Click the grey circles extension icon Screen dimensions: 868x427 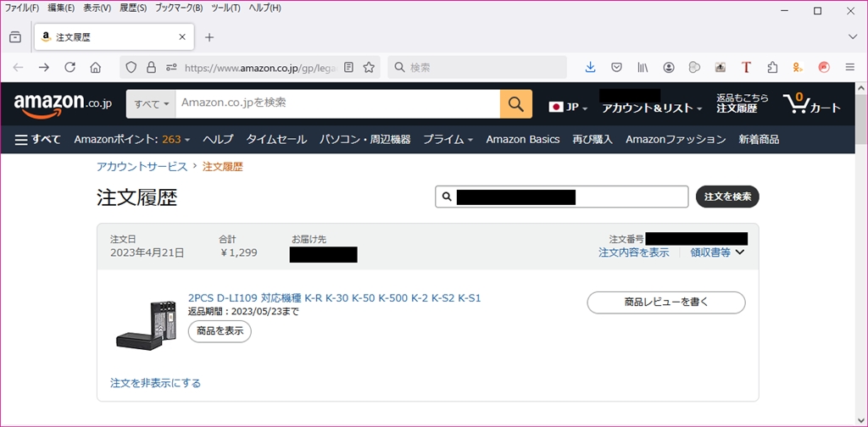click(x=694, y=68)
